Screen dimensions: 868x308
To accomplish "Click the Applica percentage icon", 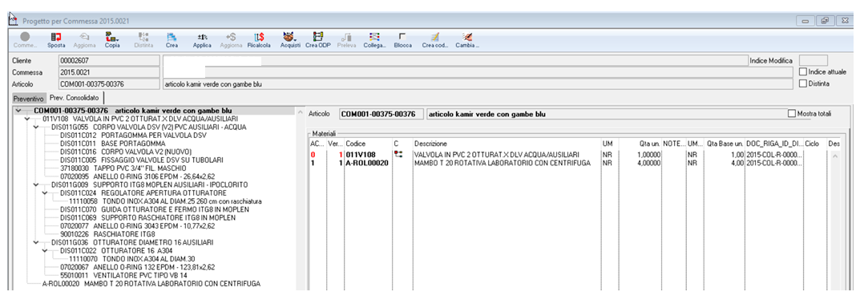I will click(x=202, y=37).
